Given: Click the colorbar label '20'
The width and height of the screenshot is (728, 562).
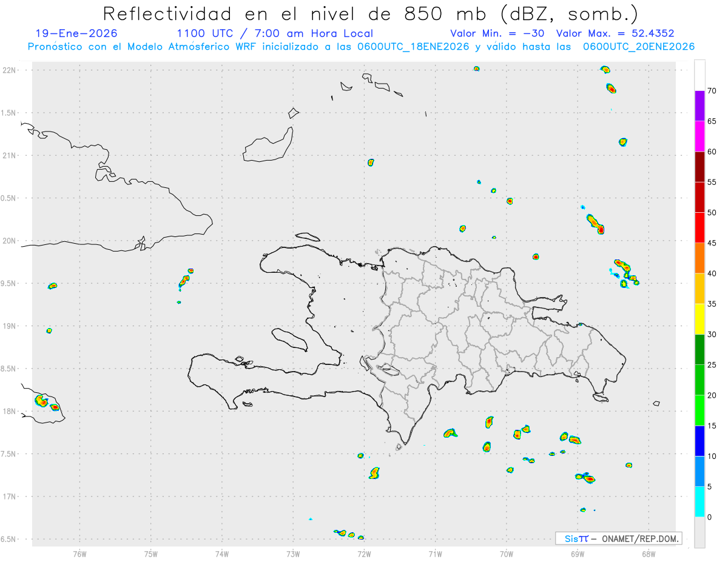Looking at the screenshot, I should click(x=712, y=395).
